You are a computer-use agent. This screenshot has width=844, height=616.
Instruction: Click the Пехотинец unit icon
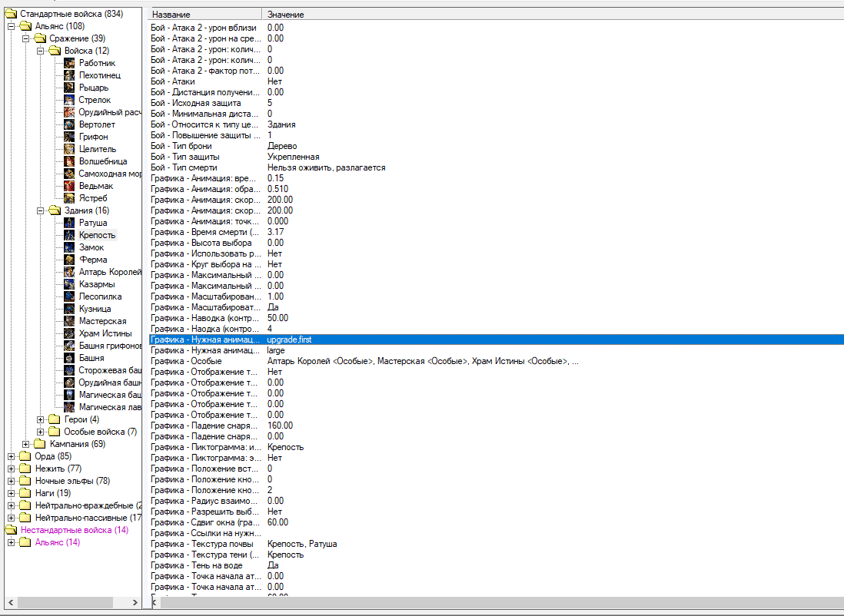[69, 75]
